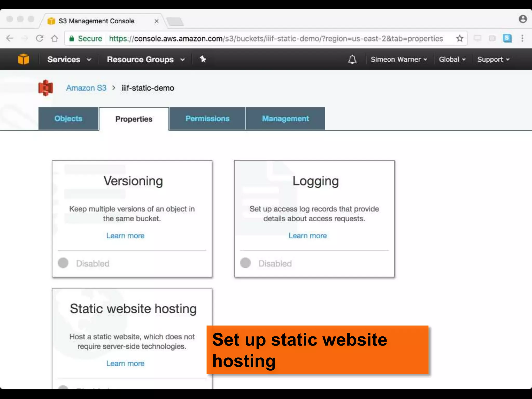Click Learn more under Logging
The height and width of the screenshot is (399, 532).
pos(308,236)
